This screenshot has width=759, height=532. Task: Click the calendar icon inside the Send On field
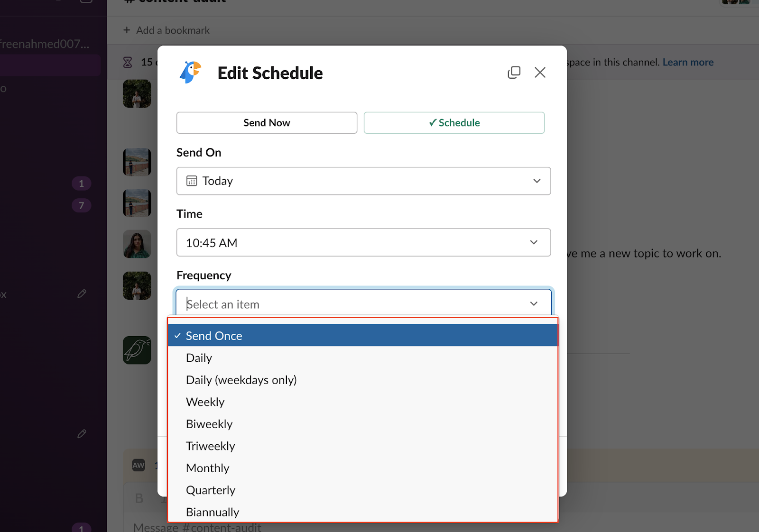(191, 181)
